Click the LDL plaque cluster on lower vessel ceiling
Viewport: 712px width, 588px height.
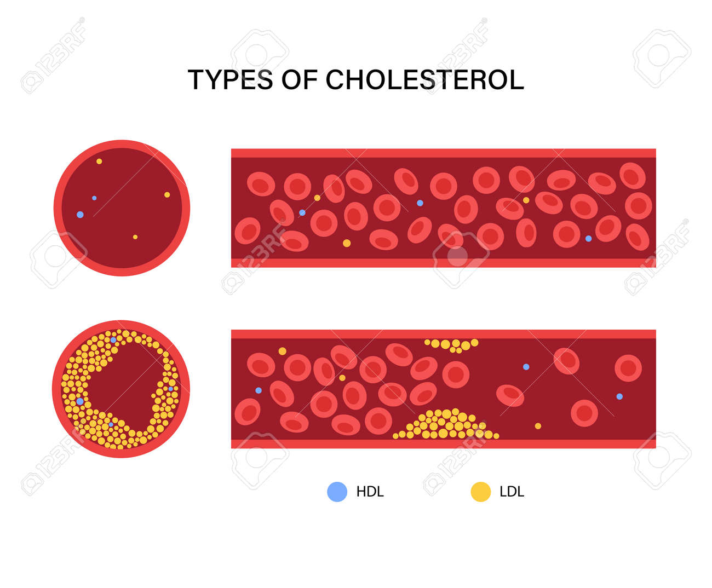[452, 345]
